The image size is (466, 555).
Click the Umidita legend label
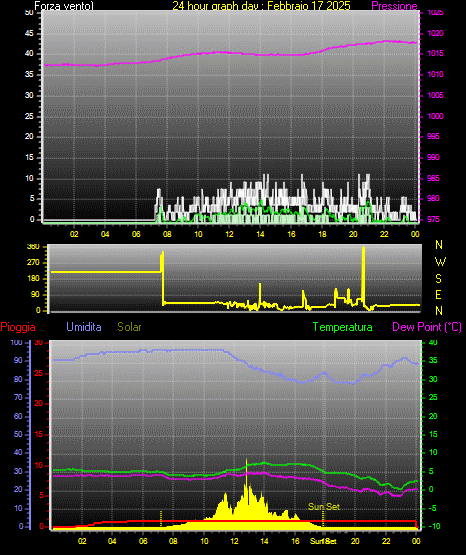(84, 327)
